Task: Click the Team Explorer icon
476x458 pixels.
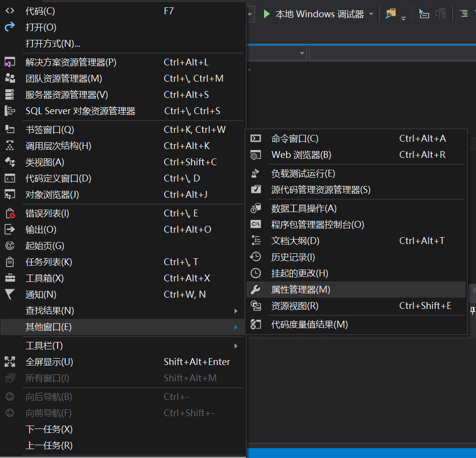Action: (10, 79)
